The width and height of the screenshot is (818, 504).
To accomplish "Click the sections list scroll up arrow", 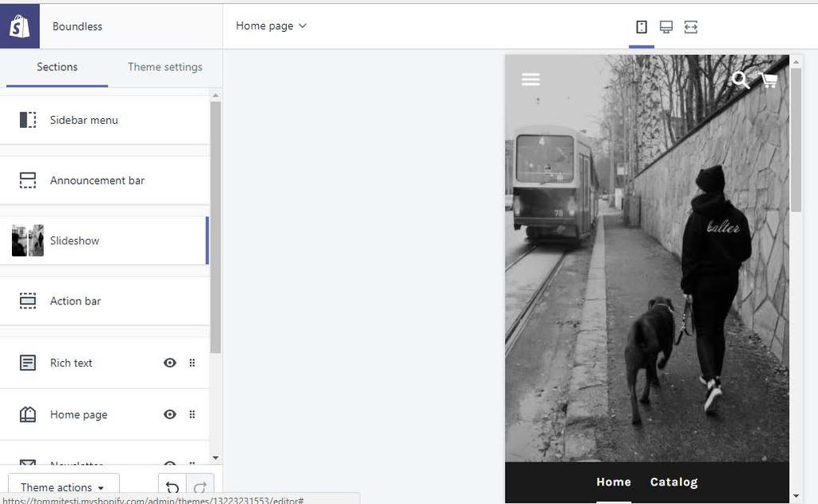I will click(216, 96).
